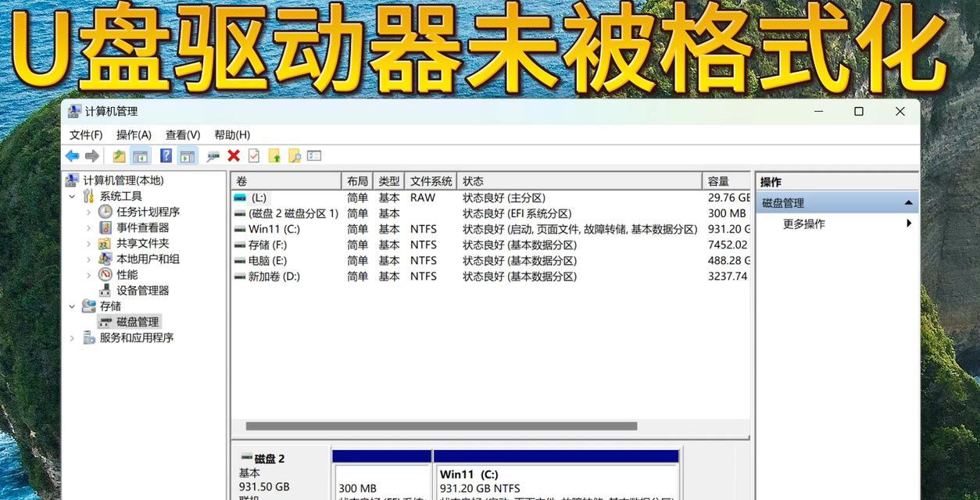The image size is (980, 500).
Task: Open 事件查看器 node
Action: pos(142,227)
